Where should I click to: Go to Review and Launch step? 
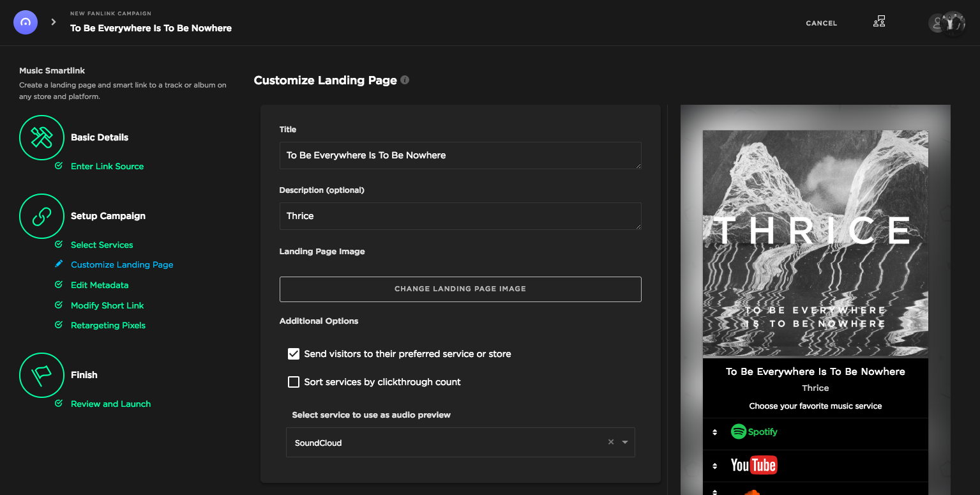click(110, 404)
